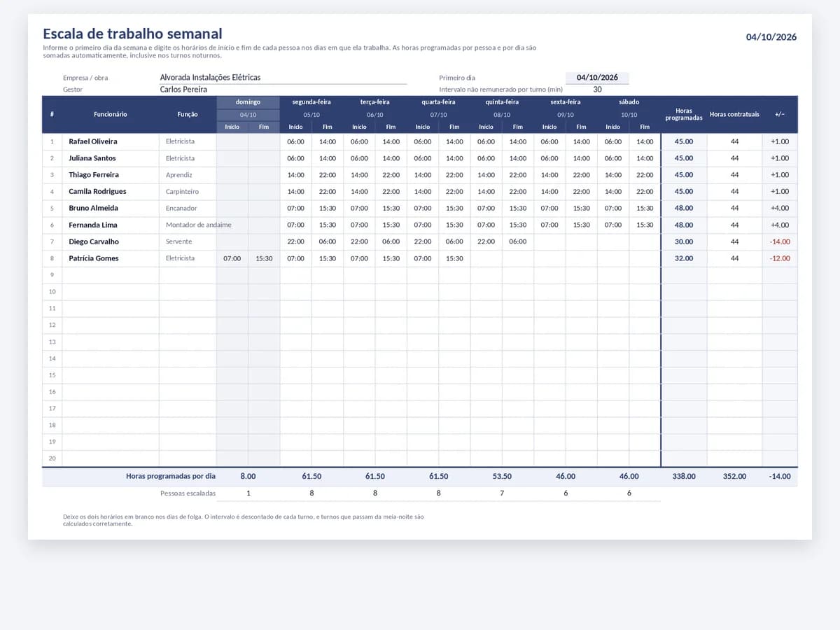The image size is (840, 630).
Task: Click the Primeiro dia date field 04/10/2026
Action: tap(597, 78)
